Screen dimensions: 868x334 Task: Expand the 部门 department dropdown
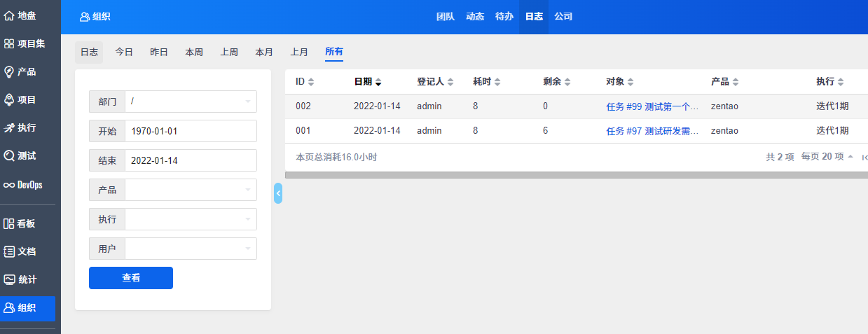point(191,102)
